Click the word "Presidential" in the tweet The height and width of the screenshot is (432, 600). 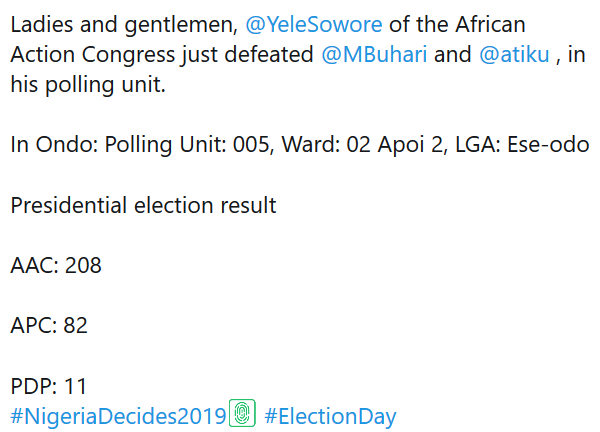pos(69,206)
